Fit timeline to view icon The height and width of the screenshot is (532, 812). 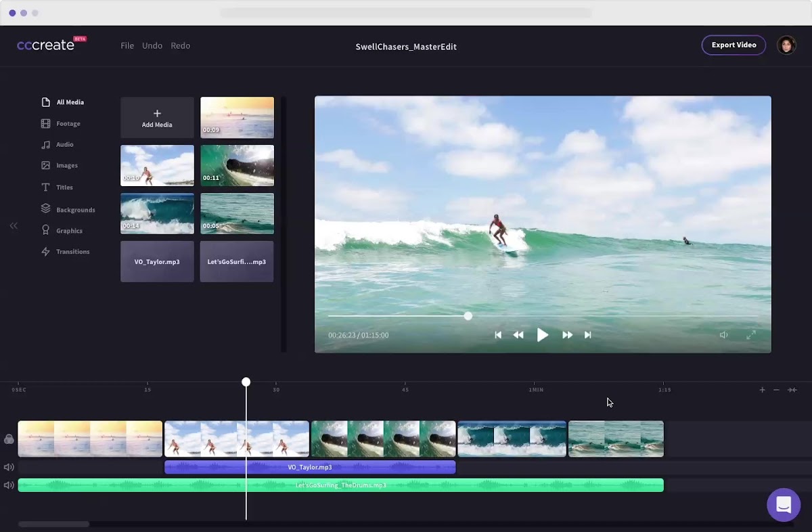tap(792, 390)
